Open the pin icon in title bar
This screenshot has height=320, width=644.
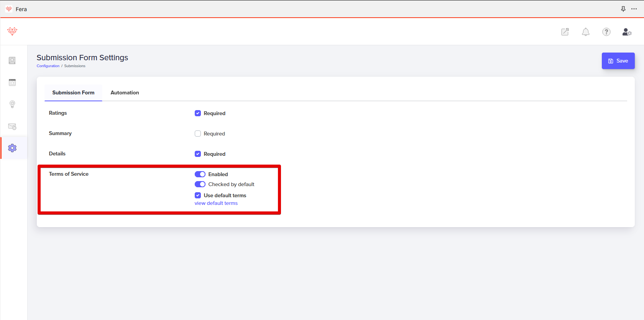pyautogui.click(x=623, y=9)
